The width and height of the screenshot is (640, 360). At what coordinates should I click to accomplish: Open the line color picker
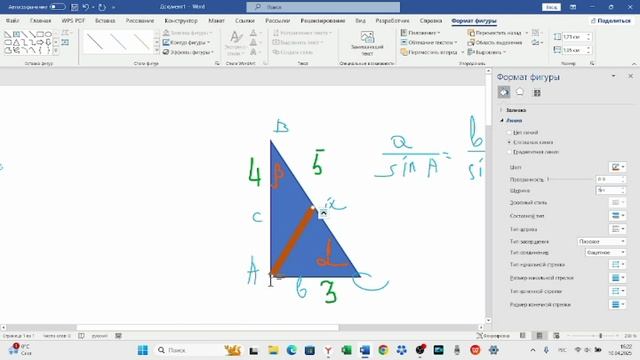[x=617, y=167]
